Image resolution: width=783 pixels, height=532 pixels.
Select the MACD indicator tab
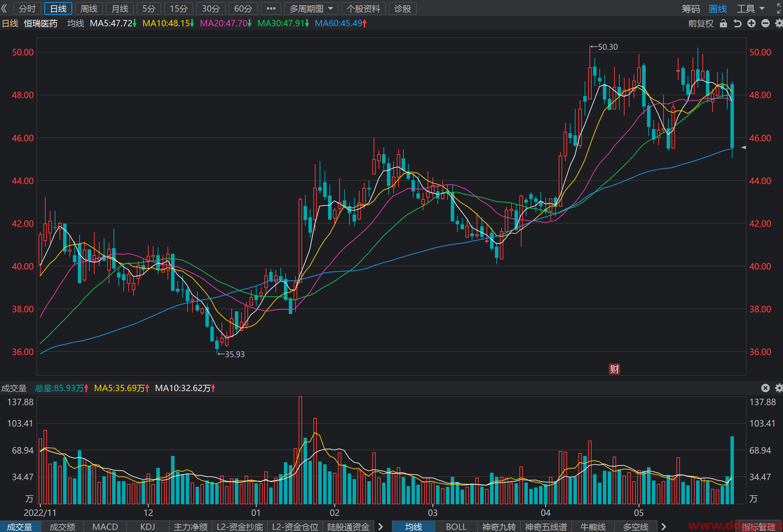click(x=105, y=527)
